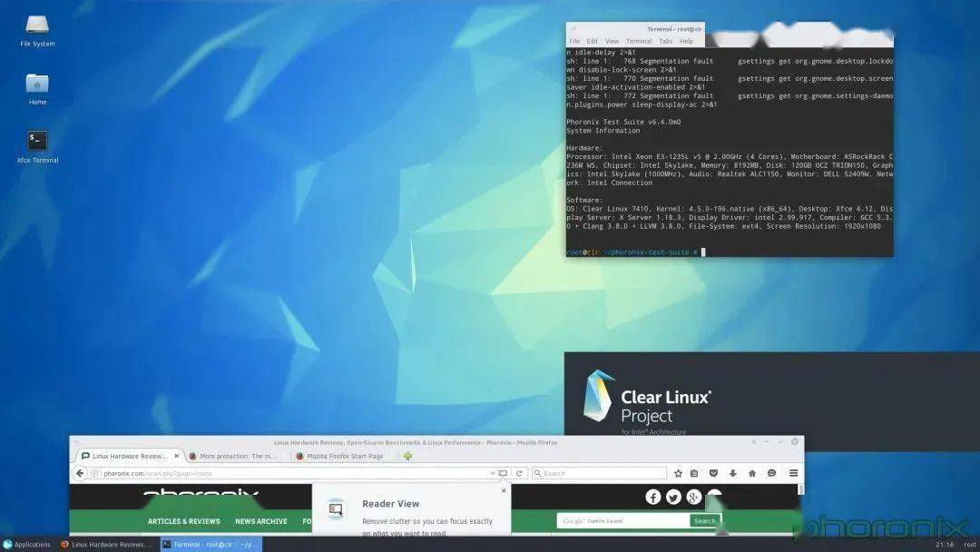
Task: Open Phoronix Twitter page icon
Action: 673,497
